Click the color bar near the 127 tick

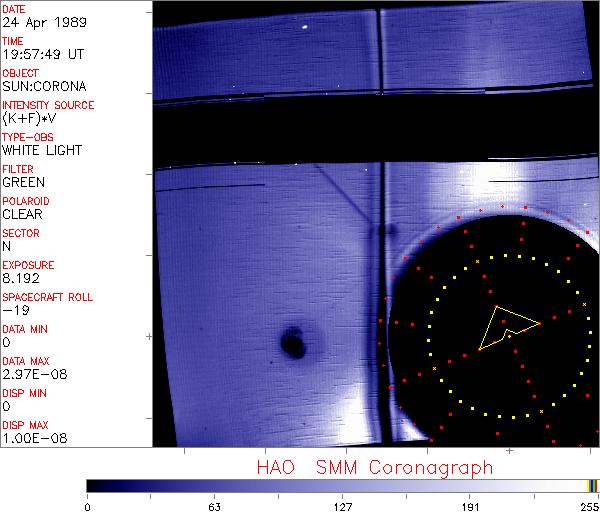(342, 485)
